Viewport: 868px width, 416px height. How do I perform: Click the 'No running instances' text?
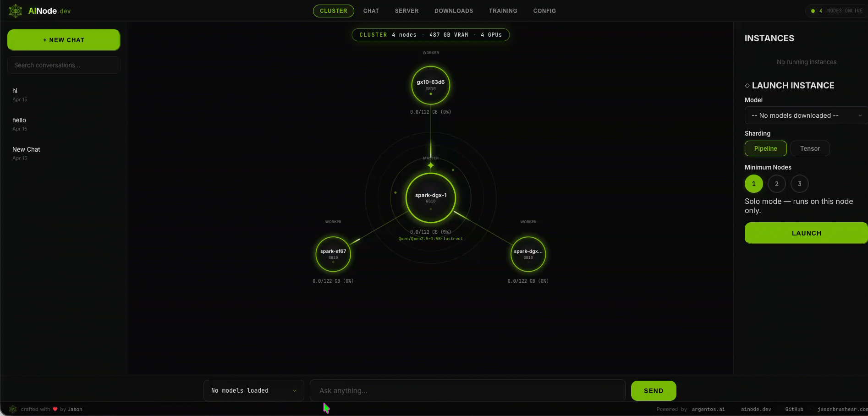click(807, 62)
